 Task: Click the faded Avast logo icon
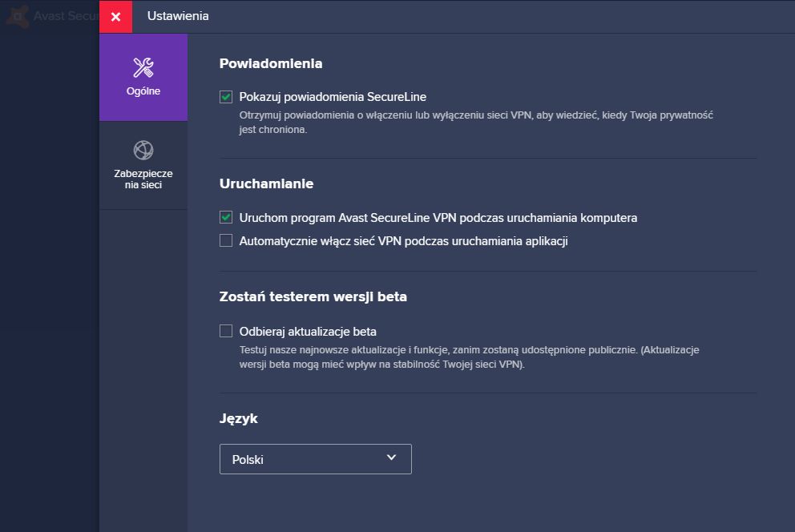[18, 16]
